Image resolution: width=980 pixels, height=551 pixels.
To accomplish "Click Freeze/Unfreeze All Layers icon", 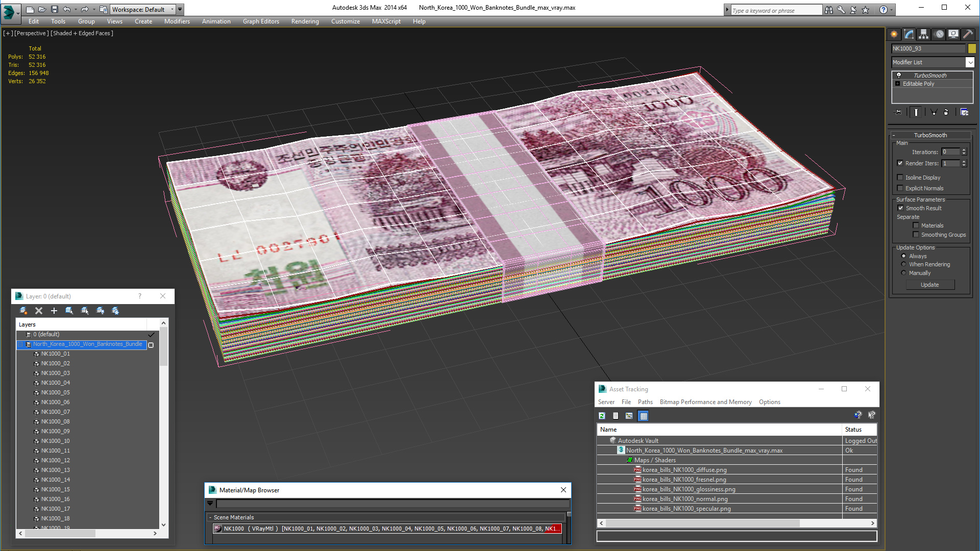I will point(115,311).
